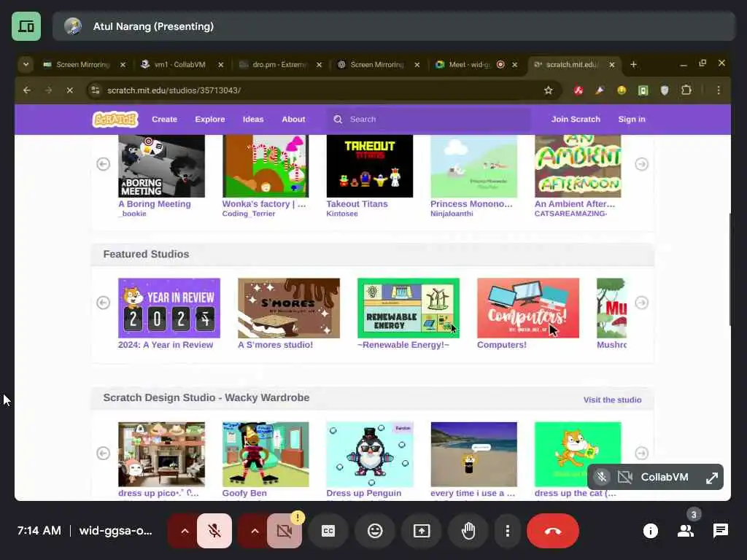This screenshot has height=560, width=747.
Task: Bookmark this page with the star icon
Action: 549,90
